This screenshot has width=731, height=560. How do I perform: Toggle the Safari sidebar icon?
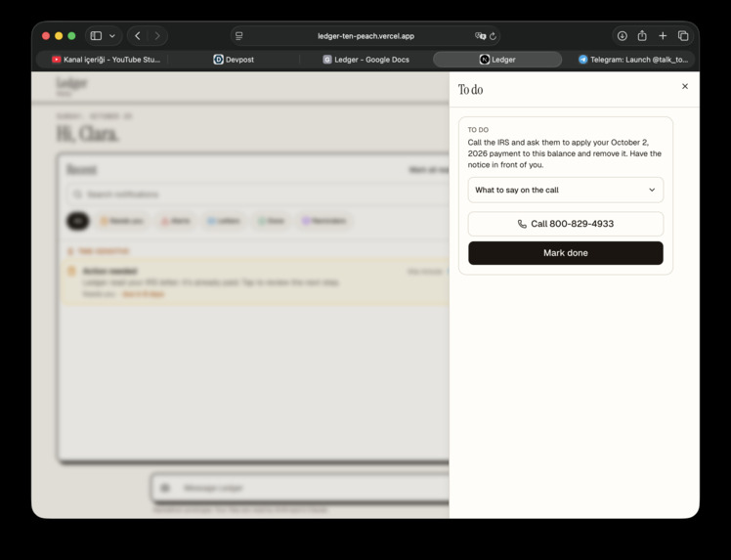[x=96, y=36]
